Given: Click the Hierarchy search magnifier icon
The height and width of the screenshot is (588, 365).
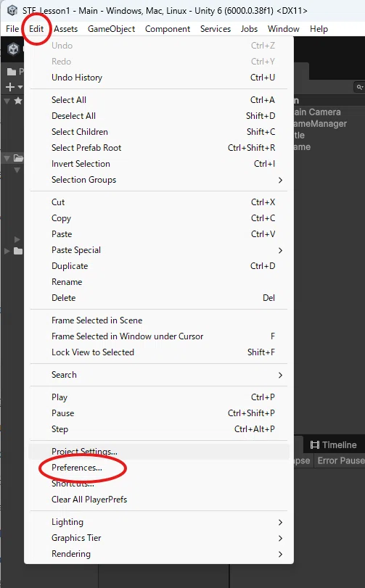Looking at the screenshot, I should coord(359,87).
